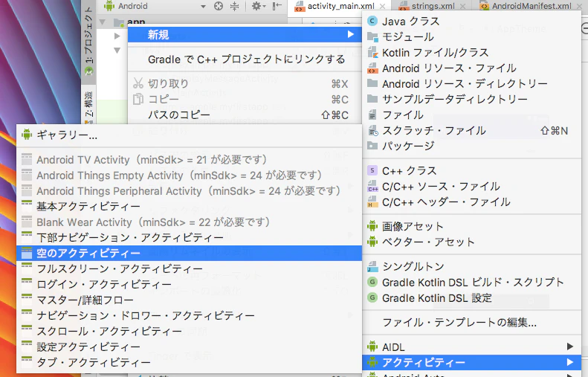Choose Gradle Kotlin DSL ビルド・スクリプト
This screenshot has height=377, width=588.
pyautogui.click(x=472, y=282)
